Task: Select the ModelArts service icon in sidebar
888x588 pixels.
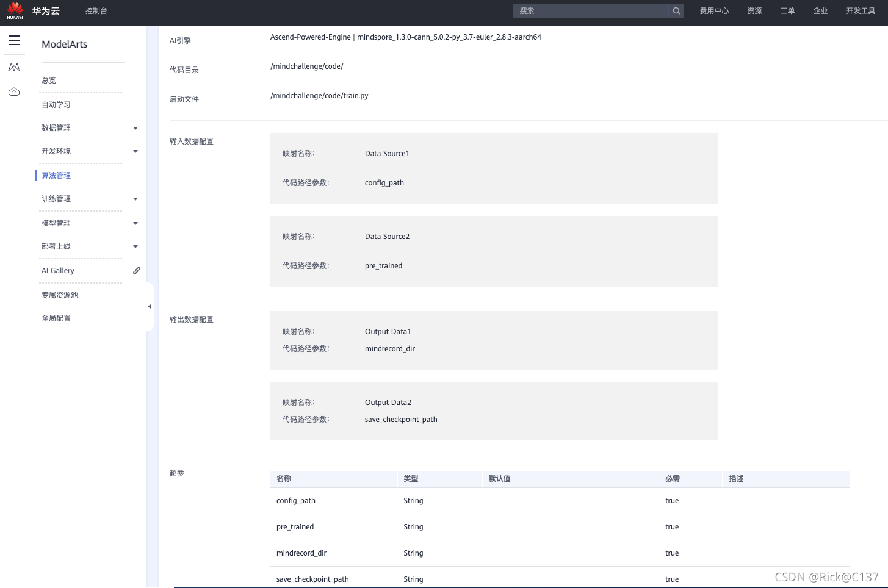Action: click(x=14, y=67)
